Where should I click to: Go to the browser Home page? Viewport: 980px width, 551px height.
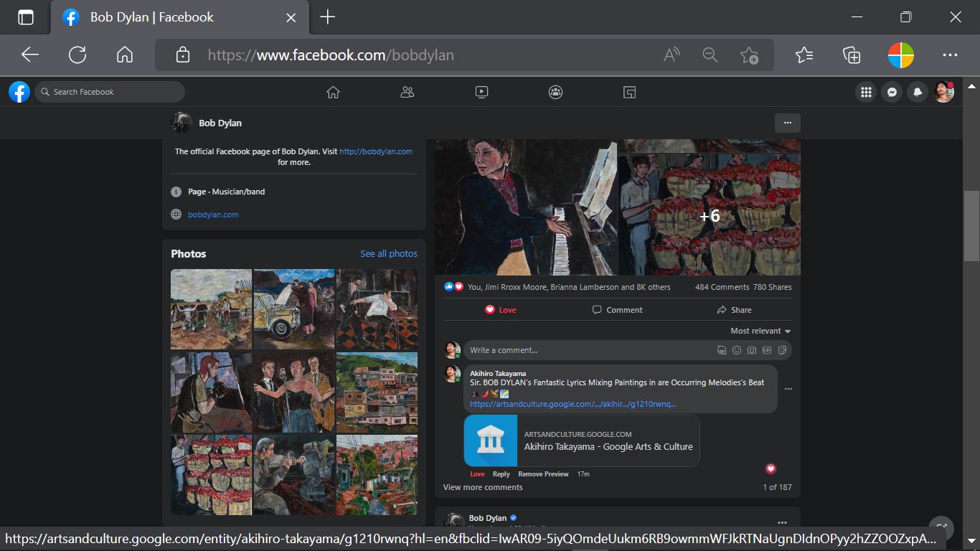125,55
